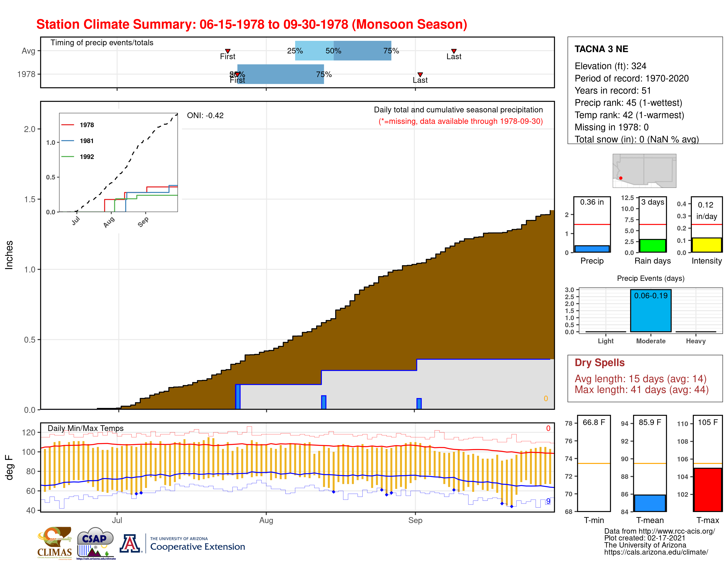Screen dimensions: 728x563
Task: Click the Avg Last red triangle marker
Action: click(454, 51)
